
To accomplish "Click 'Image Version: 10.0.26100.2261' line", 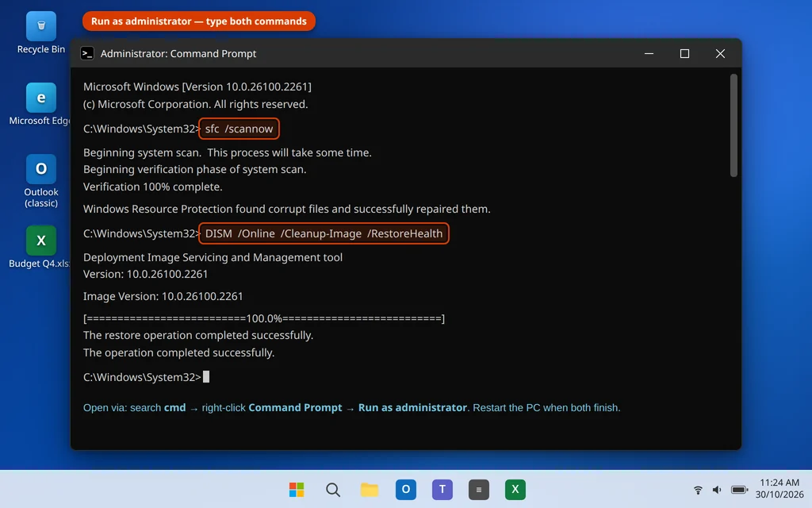I will tap(163, 297).
